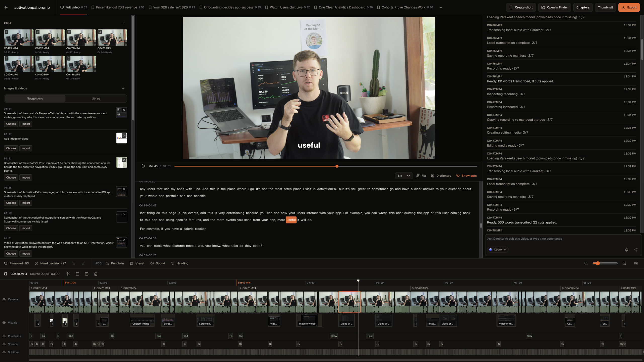Trim end using the right bracket icon
The width and height of the screenshot is (644, 362).
(x=87, y=274)
